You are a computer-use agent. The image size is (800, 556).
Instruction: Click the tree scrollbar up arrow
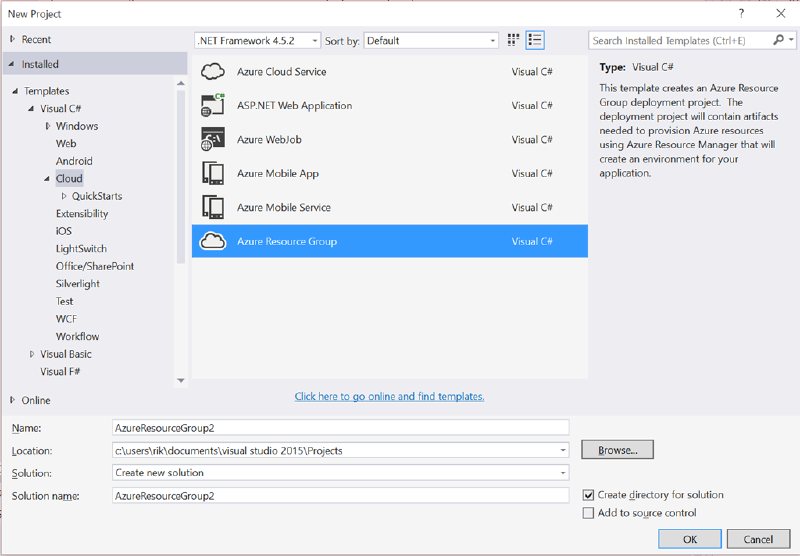[x=181, y=83]
